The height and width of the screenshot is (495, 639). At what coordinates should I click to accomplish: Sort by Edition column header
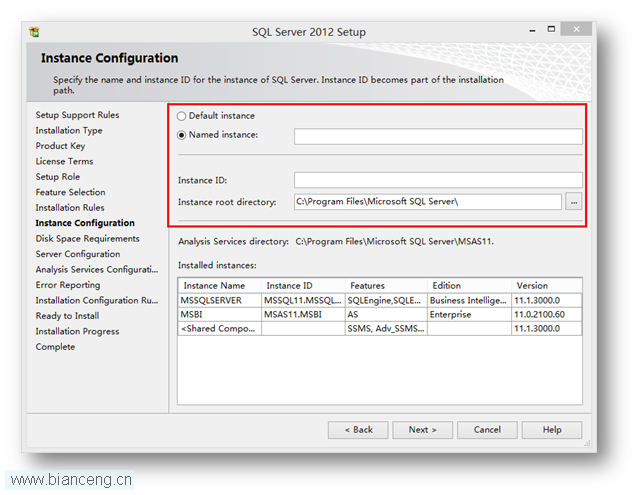[469, 286]
